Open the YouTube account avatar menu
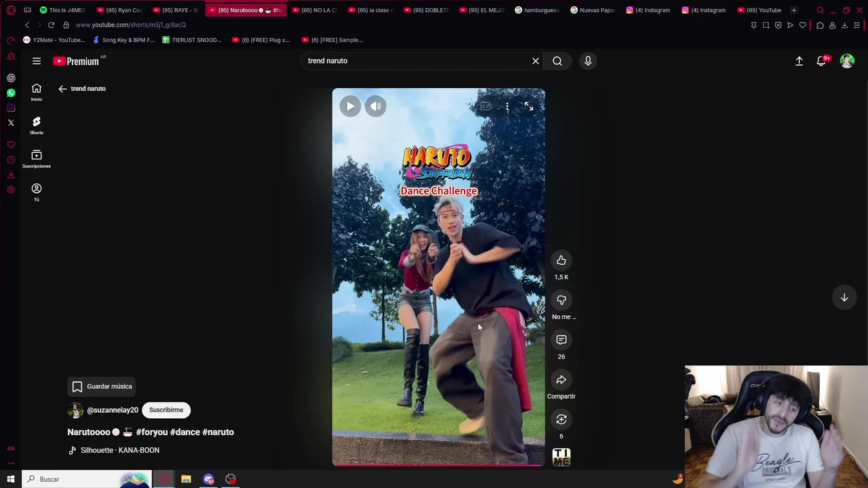The image size is (868, 488). 847,61
